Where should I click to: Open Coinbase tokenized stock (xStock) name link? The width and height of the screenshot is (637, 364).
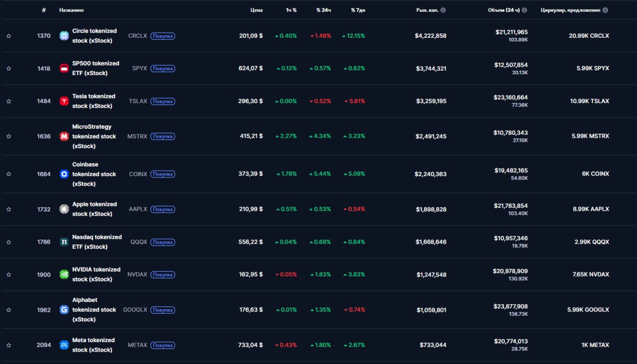(94, 174)
